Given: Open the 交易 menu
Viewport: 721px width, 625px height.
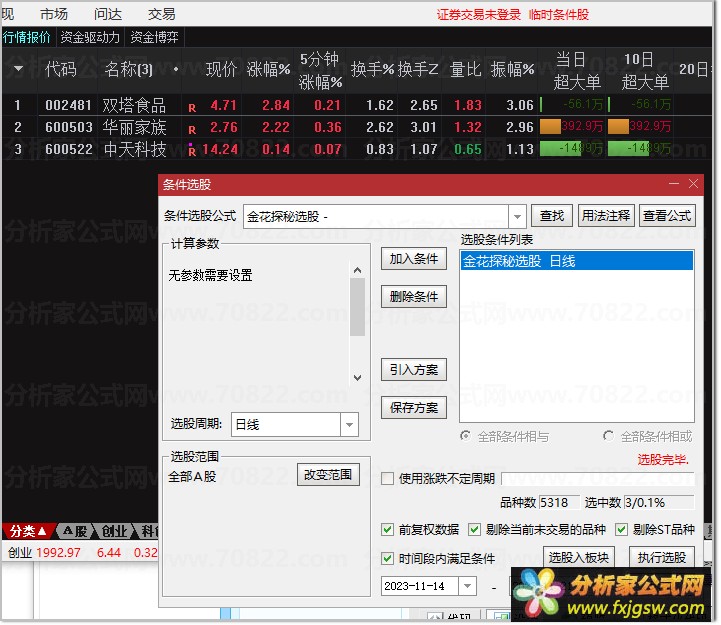Looking at the screenshot, I should tap(161, 14).
